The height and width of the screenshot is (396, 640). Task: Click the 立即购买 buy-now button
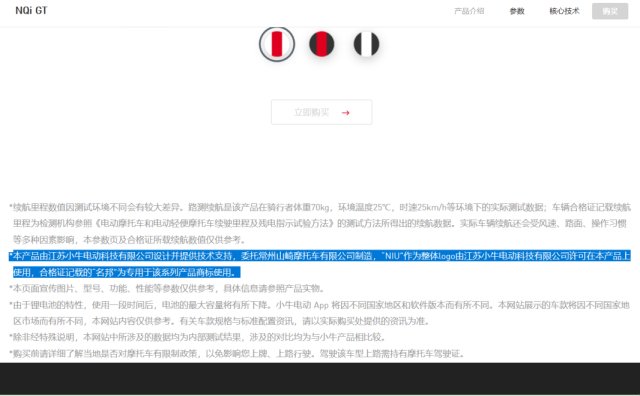pos(322,112)
